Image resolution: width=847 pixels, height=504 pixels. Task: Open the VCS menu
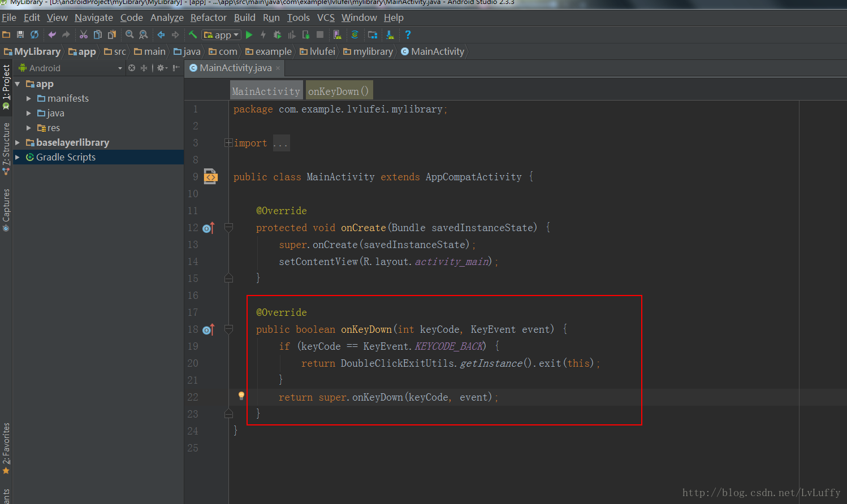pyautogui.click(x=326, y=18)
